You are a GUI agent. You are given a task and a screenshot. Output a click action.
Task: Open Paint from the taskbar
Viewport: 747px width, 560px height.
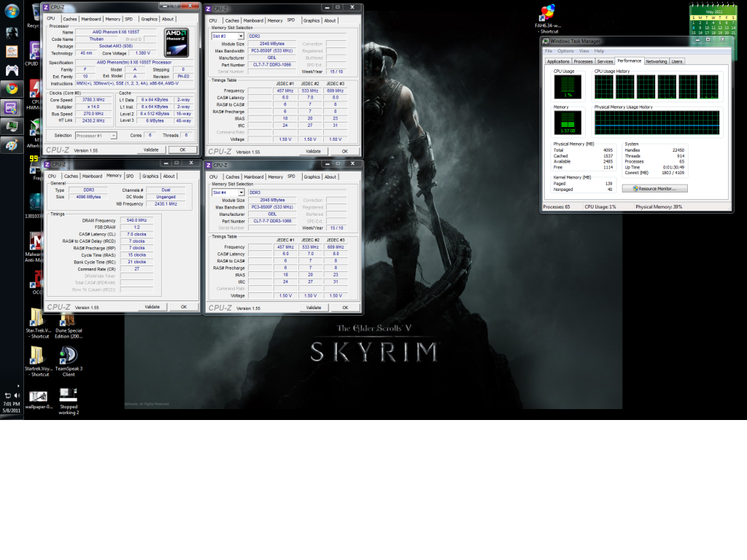pos(12,145)
